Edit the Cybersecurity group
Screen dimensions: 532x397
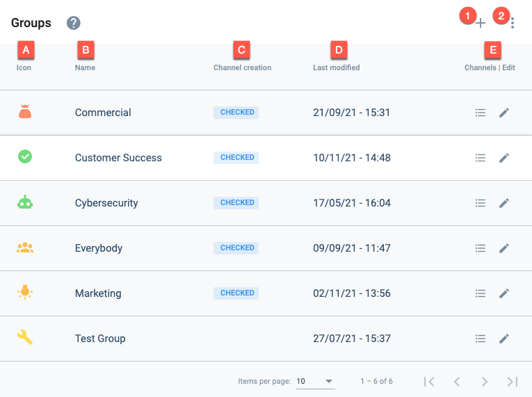[504, 203]
